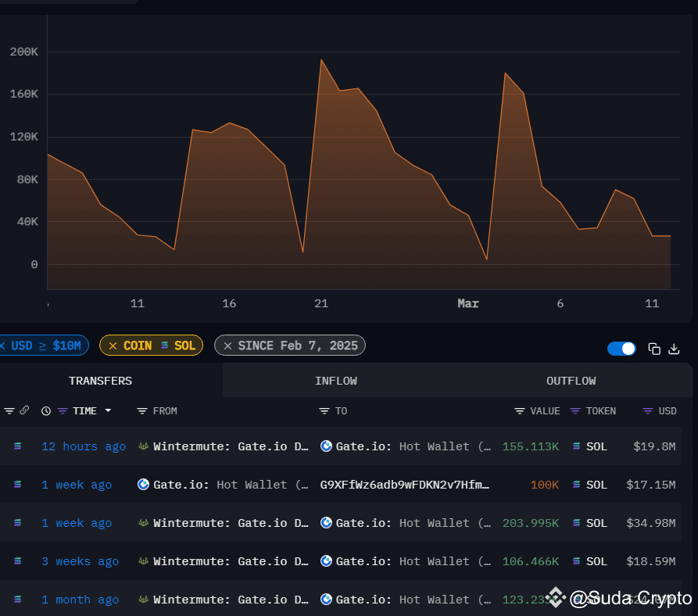Click the copy chart icon next to the toggle

[x=654, y=349]
